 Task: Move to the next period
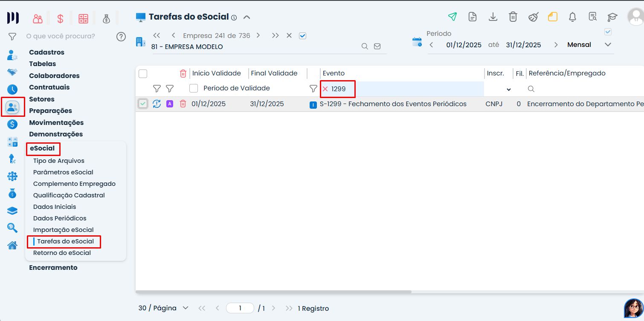556,45
